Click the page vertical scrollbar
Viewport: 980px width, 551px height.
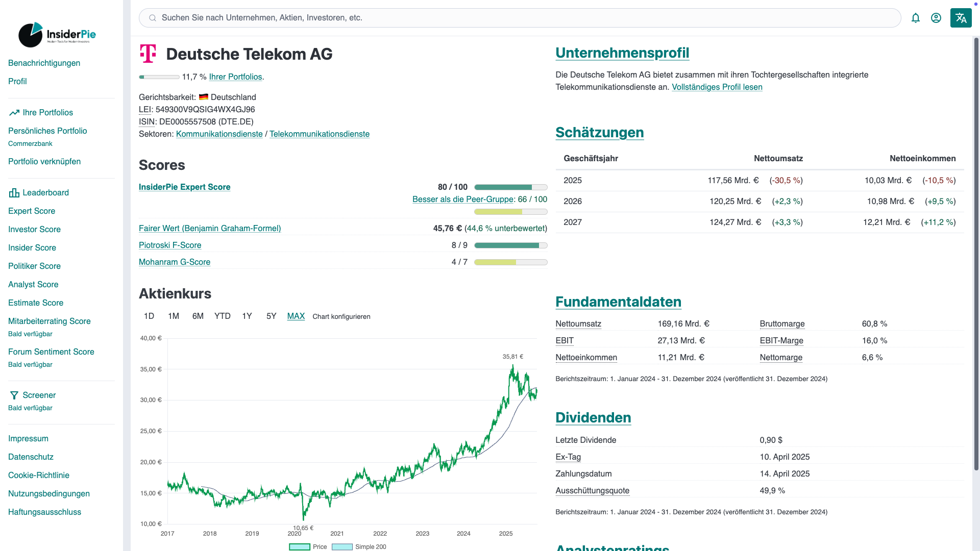(976, 255)
